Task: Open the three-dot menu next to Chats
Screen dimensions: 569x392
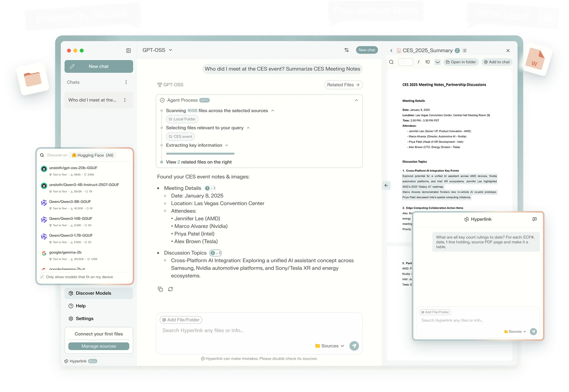Action: (126, 82)
